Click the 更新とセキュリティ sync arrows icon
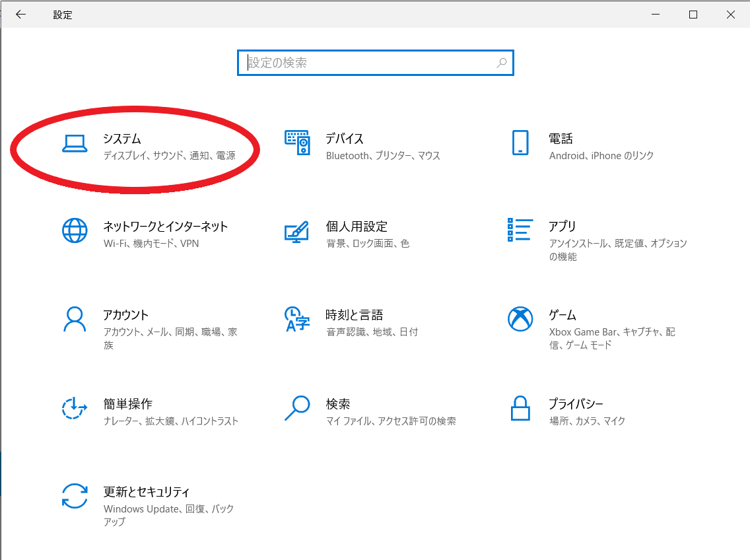The width and height of the screenshot is (750, 560). click(x=75, y=497)
